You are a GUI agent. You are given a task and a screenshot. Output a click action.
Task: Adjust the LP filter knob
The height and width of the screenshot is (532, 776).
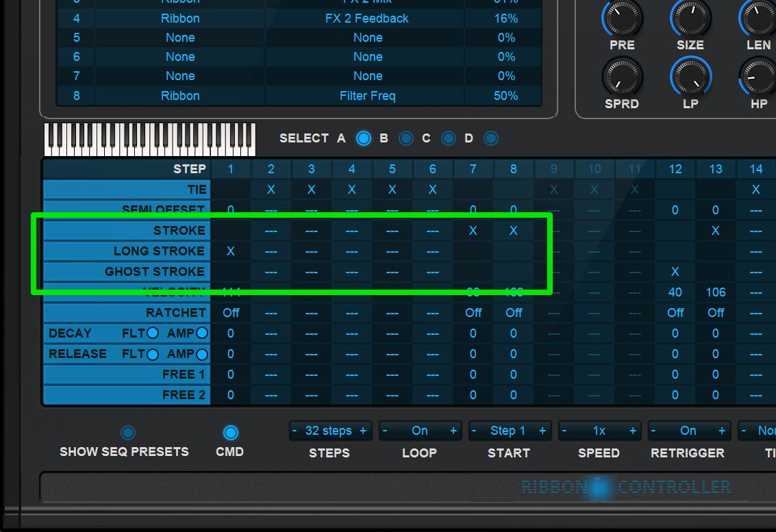click(x=690, y=77)
